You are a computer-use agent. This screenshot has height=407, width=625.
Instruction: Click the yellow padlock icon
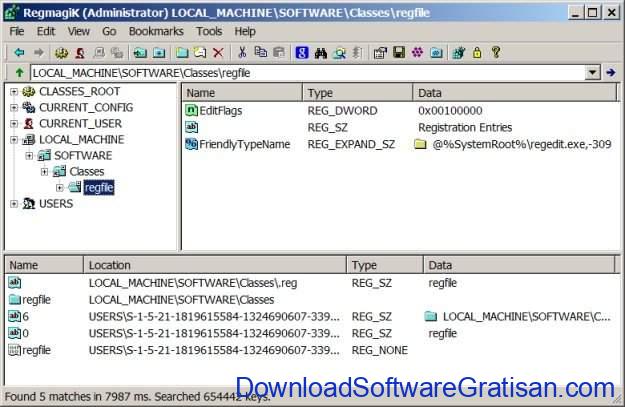click(477, 52)
